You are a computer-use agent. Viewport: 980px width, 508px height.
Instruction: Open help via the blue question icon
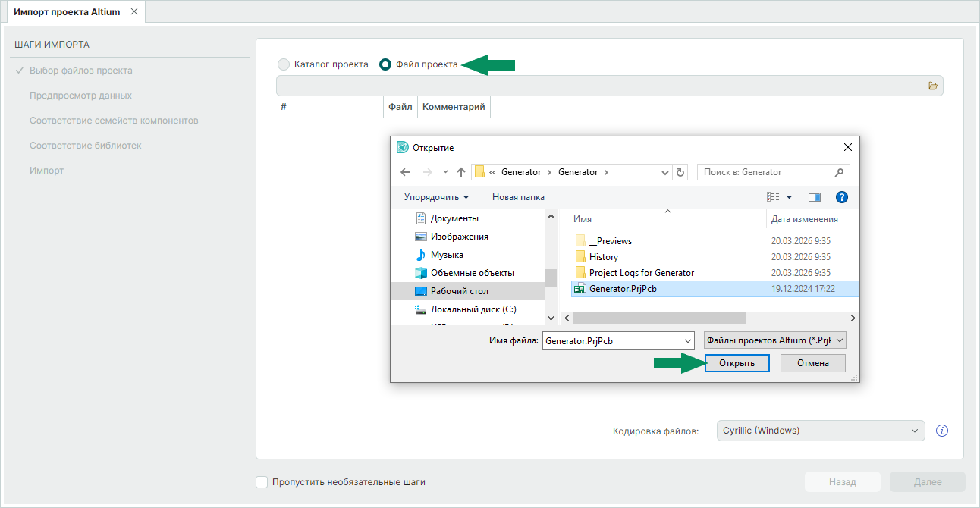tap(841, 197)
